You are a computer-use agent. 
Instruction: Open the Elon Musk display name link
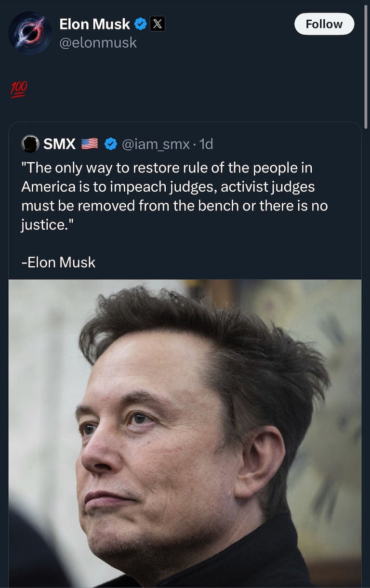94,24
